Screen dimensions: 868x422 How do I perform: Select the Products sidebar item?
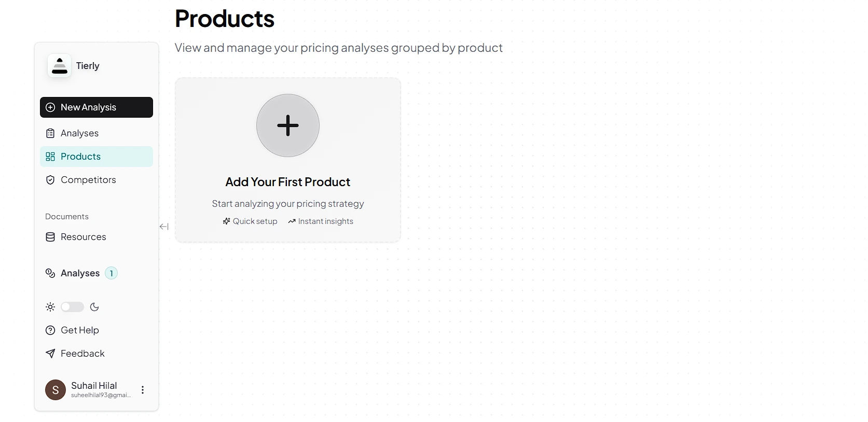tap(81, 157)
